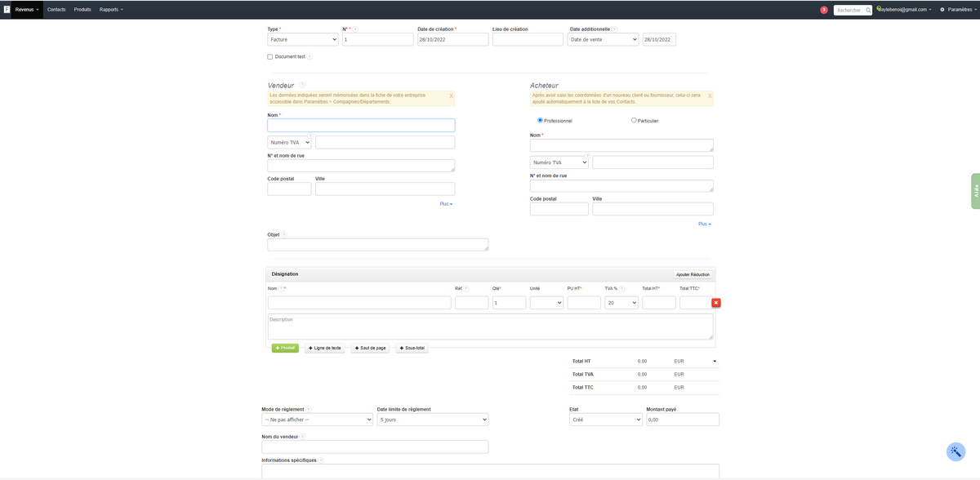The width and height of the screenshot is (980, 480).
Task: Expand Plus link under Acheteur address
Action: [x=705, y=224]
